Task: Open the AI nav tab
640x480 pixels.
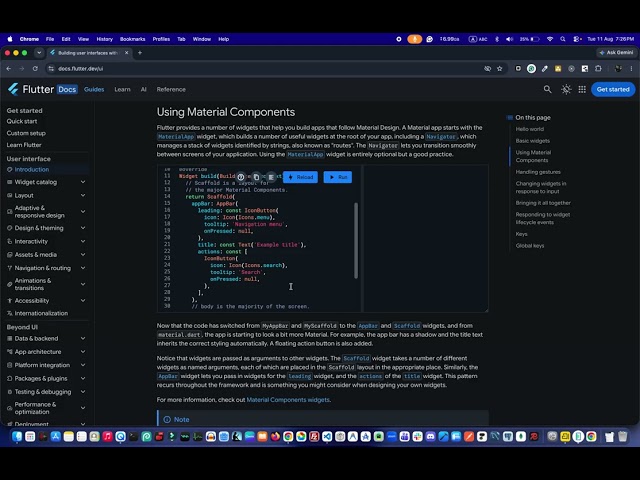Action: click(144, 89)
